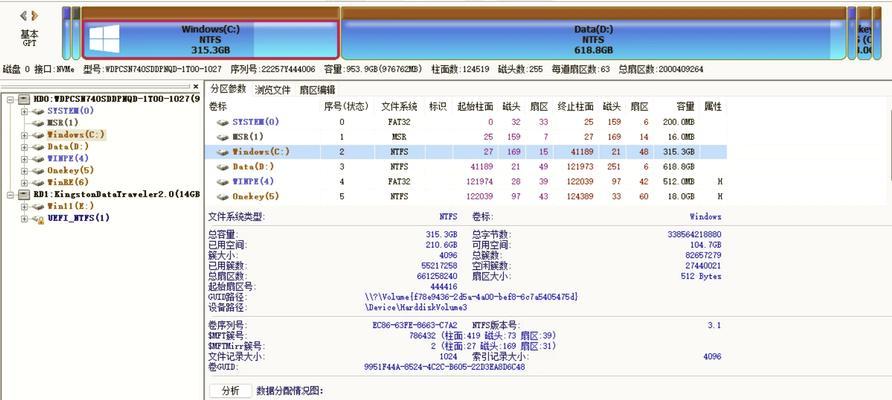Click the locked drive icon of UEFI_NTFS(1)
Image resolution: width=892 pixels, height=400 pixels.
(x=39, y=218)
